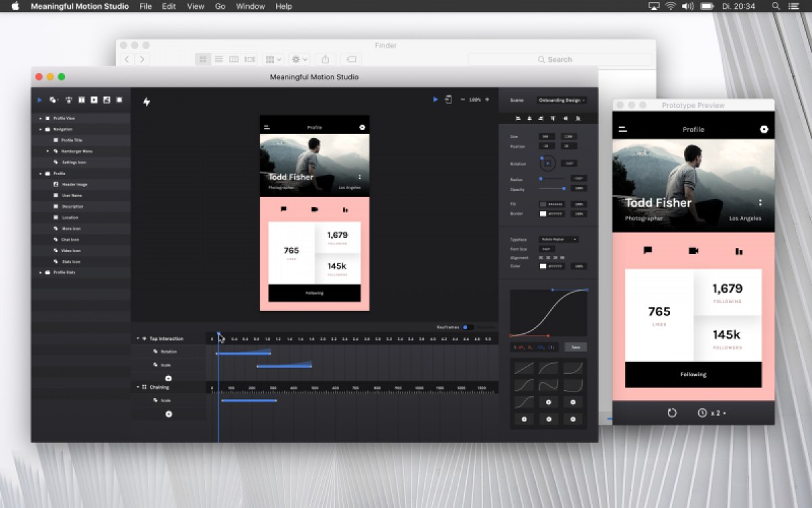Click the align vertical center icon
The image size is (812, 508).
tap(564, 118)
